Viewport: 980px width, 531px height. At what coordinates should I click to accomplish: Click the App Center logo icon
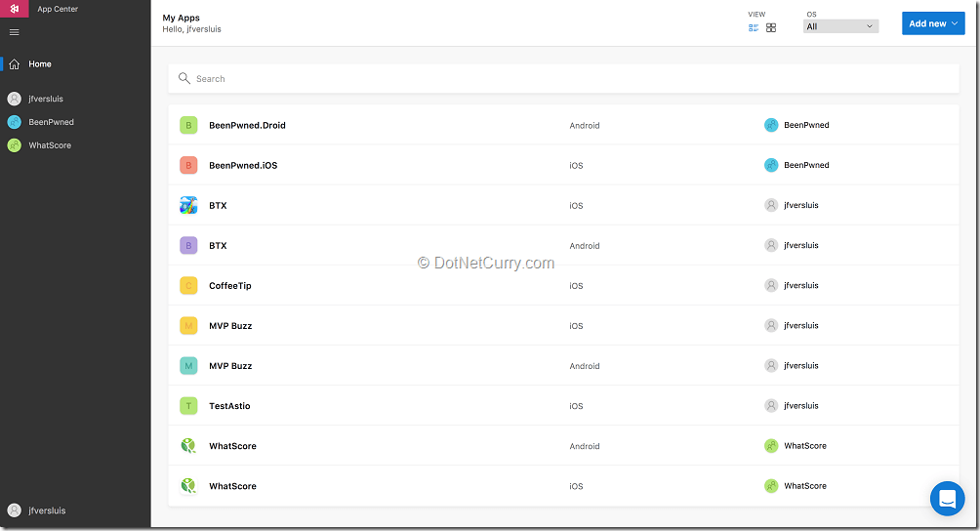coord(14,9)
